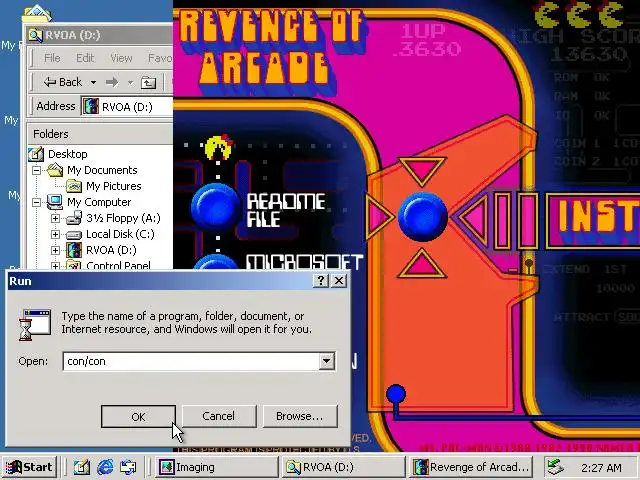The width and height of the screenshot is (640, 480).
Task: Click the RVOA drive icon in Address bar
Action: 91,107
